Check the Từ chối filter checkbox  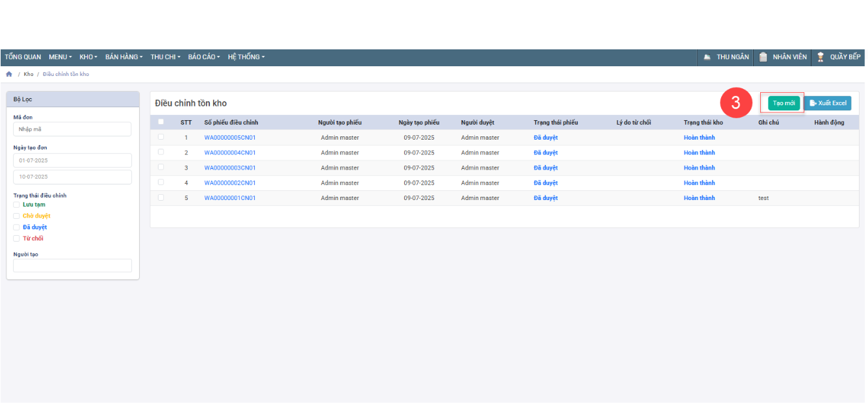(17, 238)
